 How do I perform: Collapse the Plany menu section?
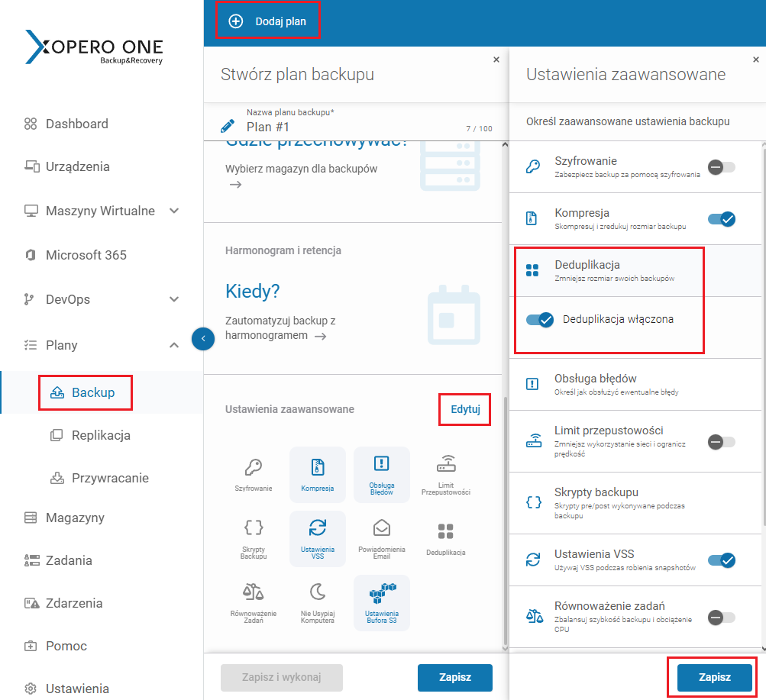[174, 345]
